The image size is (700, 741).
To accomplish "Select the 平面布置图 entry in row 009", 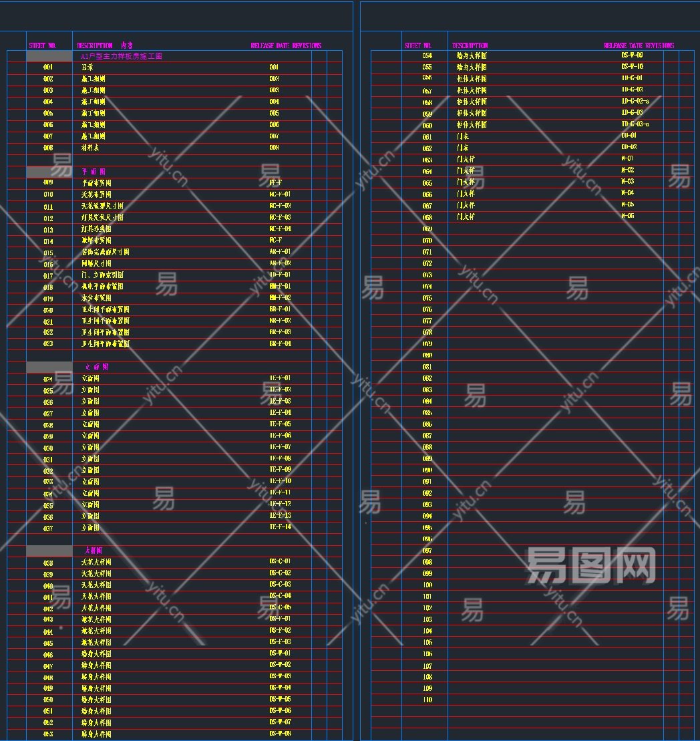I will [x=96, y=182].
